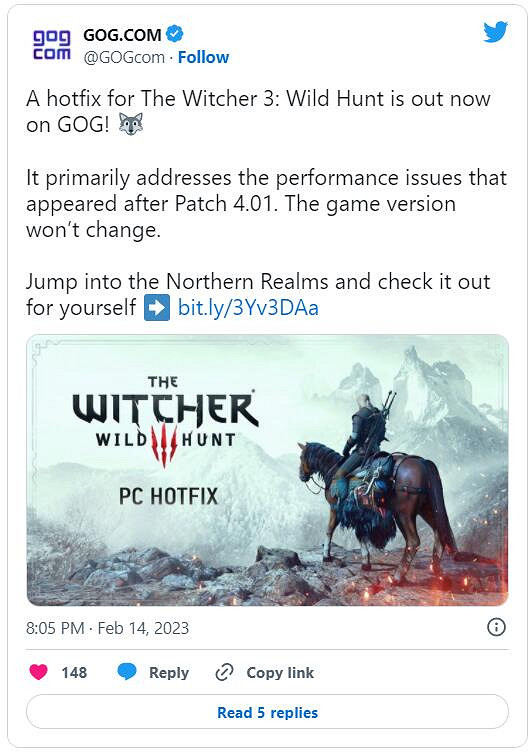Open the tweet info circle icon
The width and height of the screenshot is (532, 753).
[496, 627]
